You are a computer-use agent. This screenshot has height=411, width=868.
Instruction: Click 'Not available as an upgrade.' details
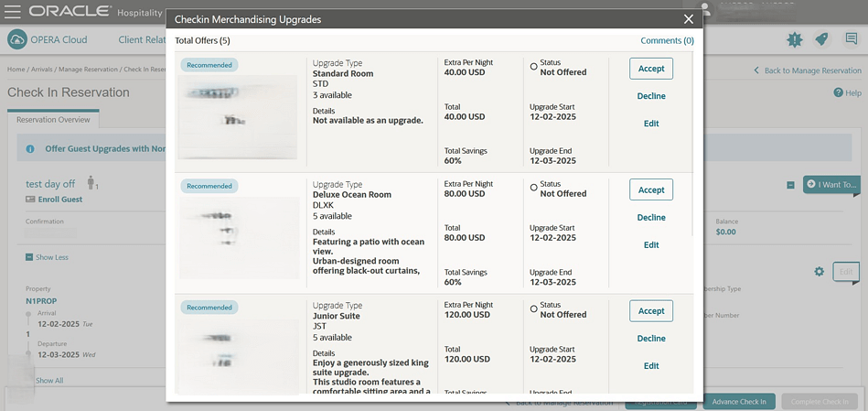pyautogui.click(x=368, y=120)
